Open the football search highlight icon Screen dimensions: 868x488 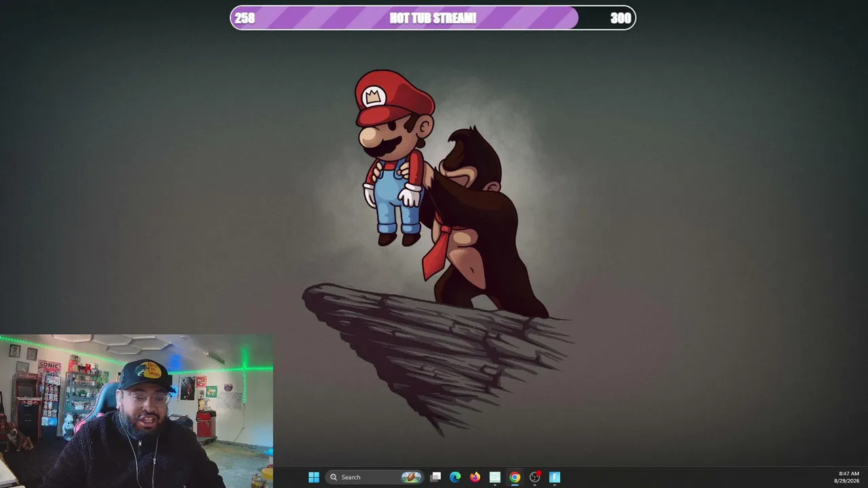click(x=411, y=477)
